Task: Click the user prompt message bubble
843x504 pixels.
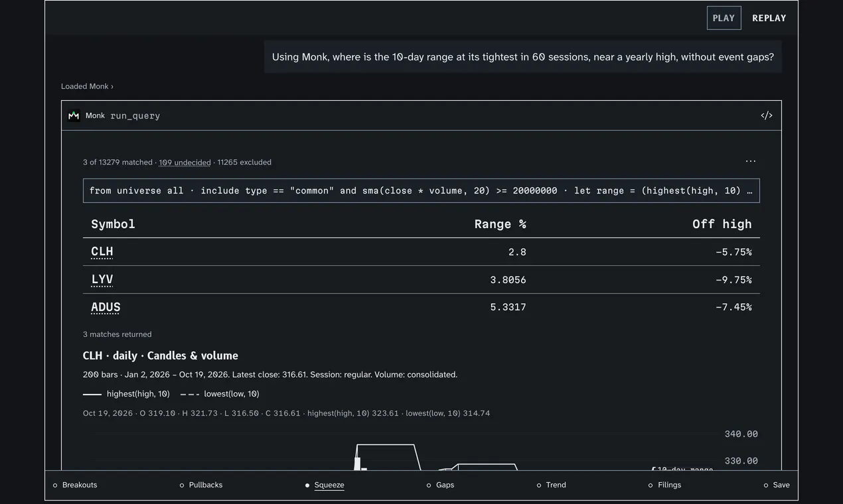Action: click(x=523, y=57)
